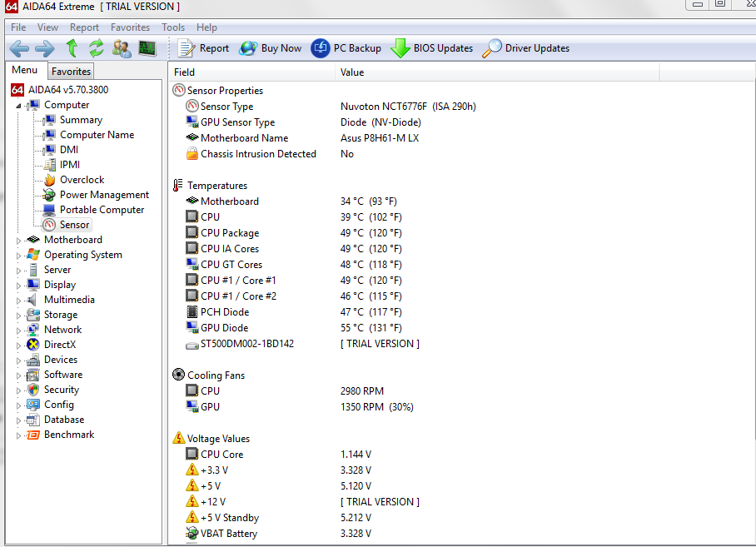Expand the Motherboard tree node
This screenshot has width=756, height=547.
(19, 241)
